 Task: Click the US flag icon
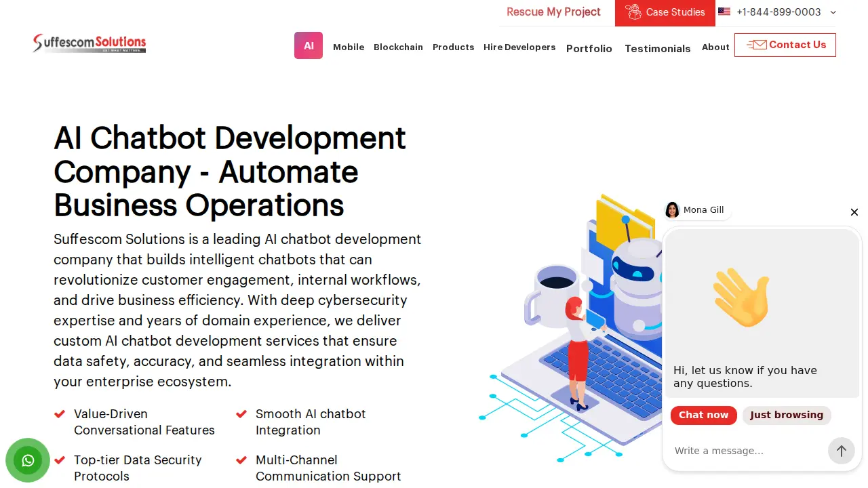pyautogui.click(x=724, y=12)
